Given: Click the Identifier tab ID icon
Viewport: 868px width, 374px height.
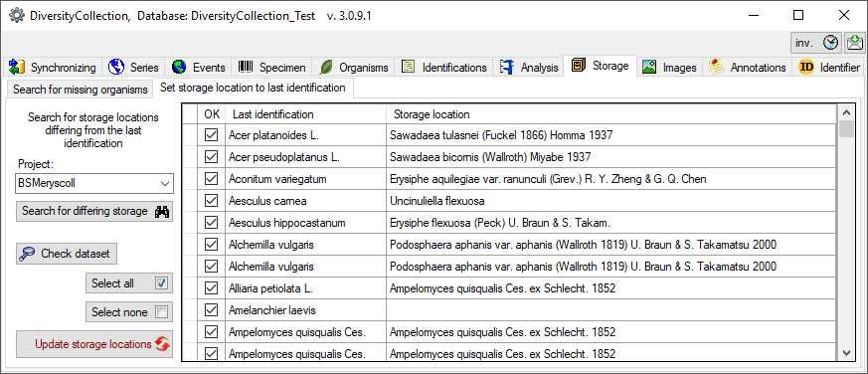Looking at the screenshot, I should pyautogui.click(x=806, y=67).
